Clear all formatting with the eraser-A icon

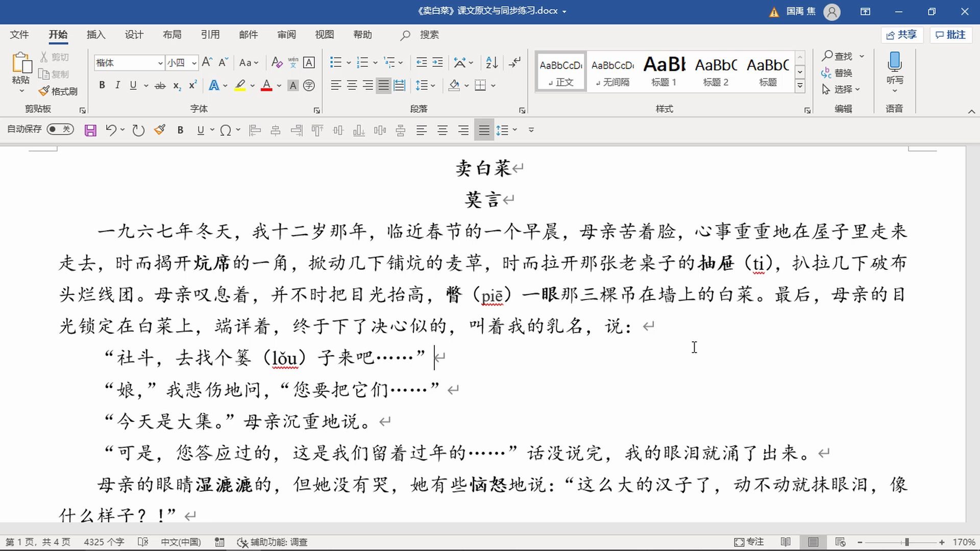277,62
